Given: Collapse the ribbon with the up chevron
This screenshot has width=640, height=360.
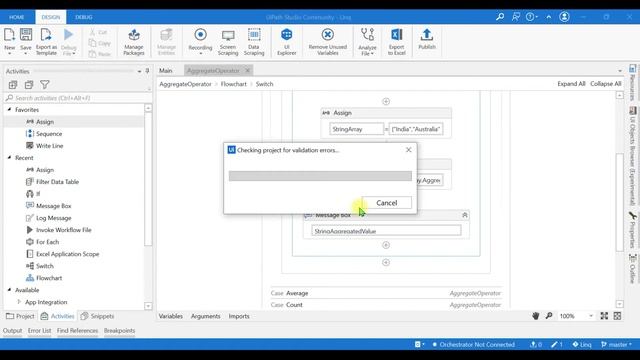Looking at the screenshot, I should (x=549, y=17).
